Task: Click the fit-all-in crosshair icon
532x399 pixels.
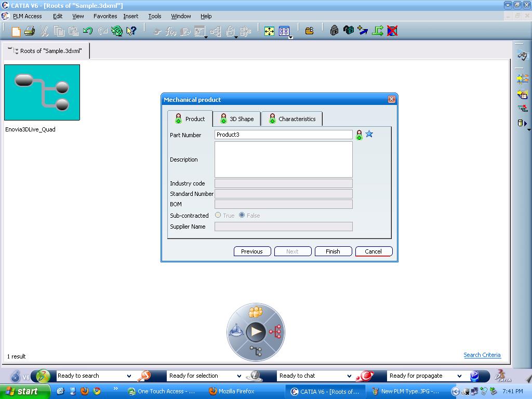Action: 269,31
